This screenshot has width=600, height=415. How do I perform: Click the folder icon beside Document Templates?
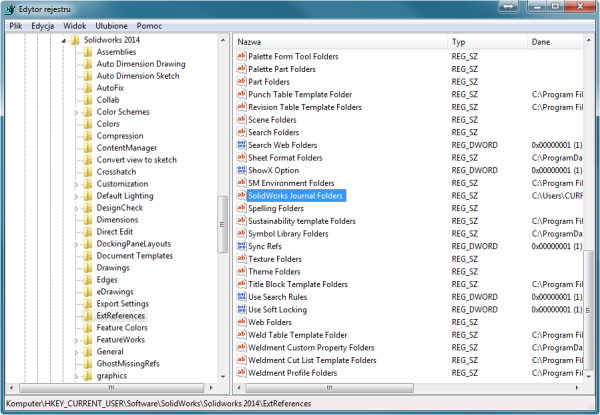(x=88, y=256)
